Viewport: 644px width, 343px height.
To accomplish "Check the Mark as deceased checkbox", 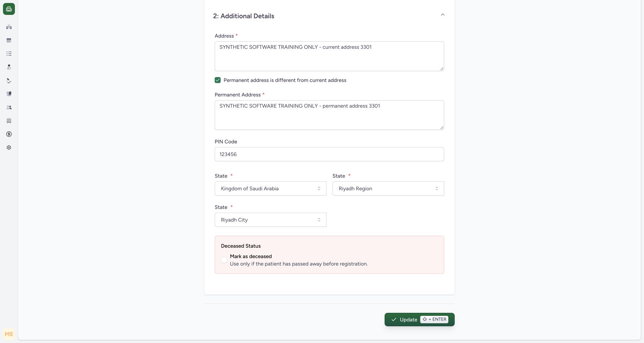I will [224, 260].
